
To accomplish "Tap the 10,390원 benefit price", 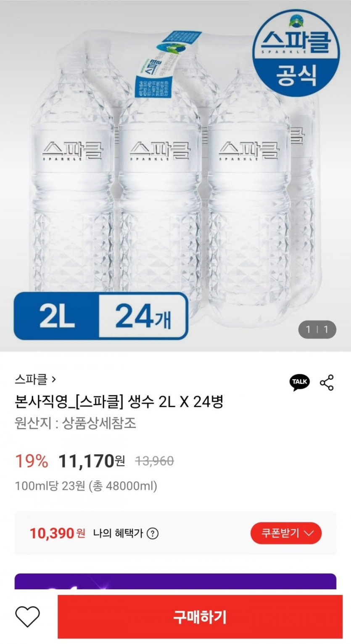I will click(x=57, y=534).
